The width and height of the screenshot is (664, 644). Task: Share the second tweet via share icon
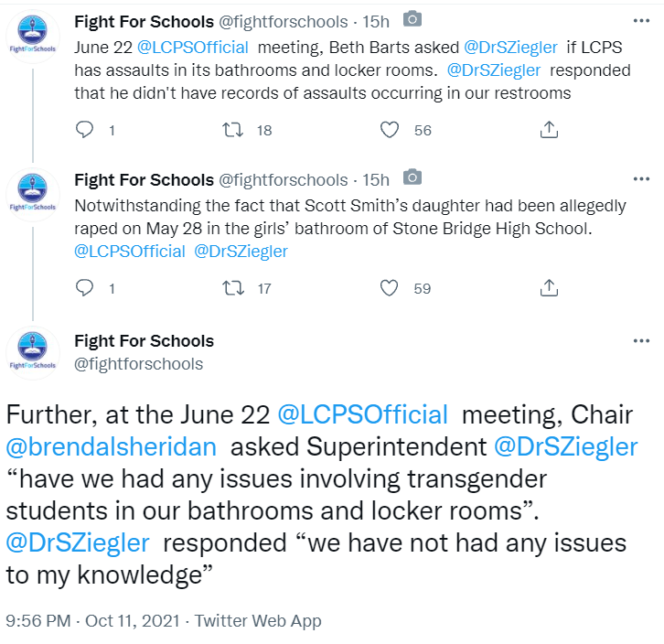[549, 288]
